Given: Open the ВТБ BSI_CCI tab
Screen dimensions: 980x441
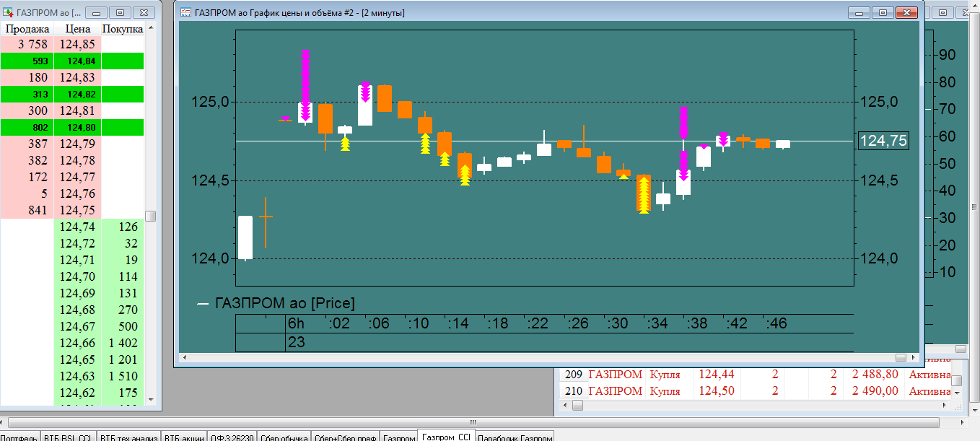Looking at the screenshot, I should (68, 437).
